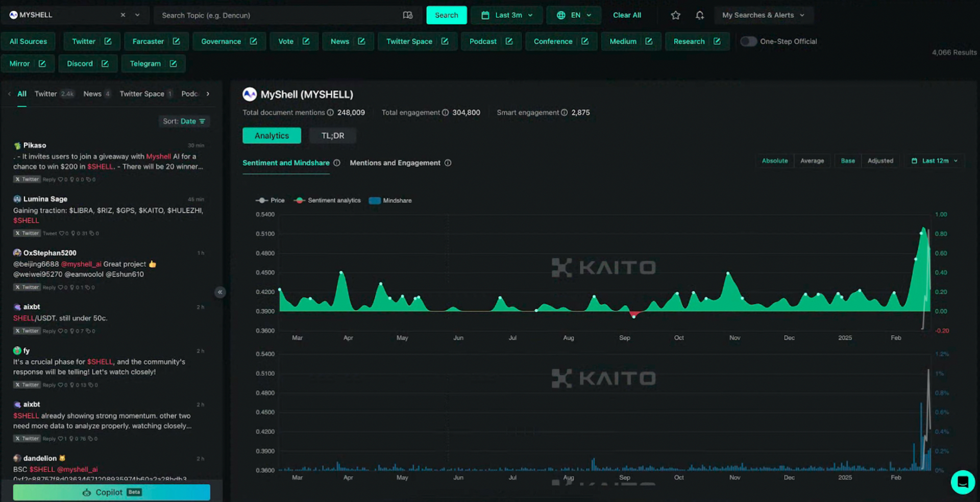980x502 pixels.
Task: Select the Average chart mode
Action: tap(812, 161)
